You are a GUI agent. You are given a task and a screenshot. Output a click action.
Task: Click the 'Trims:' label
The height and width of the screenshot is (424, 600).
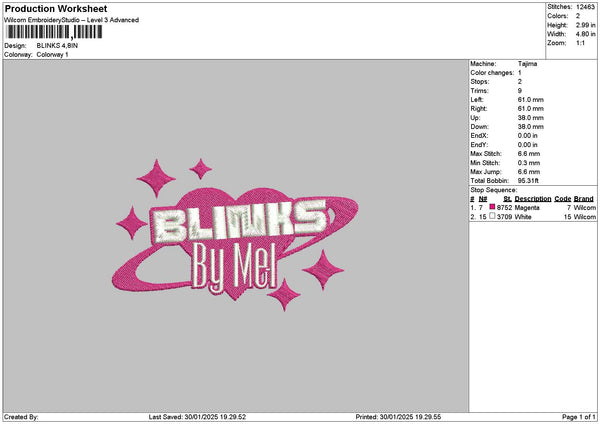(479, 91)
